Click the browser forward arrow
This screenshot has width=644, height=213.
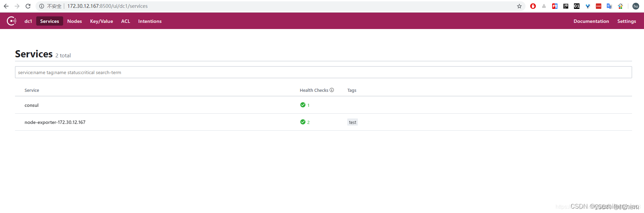17,6
